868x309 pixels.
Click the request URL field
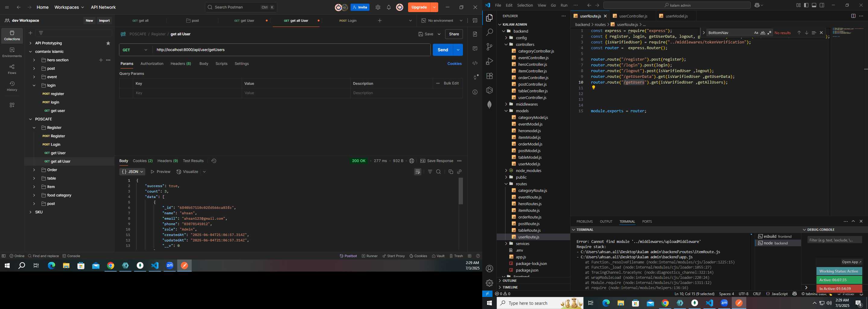(291, 50)
